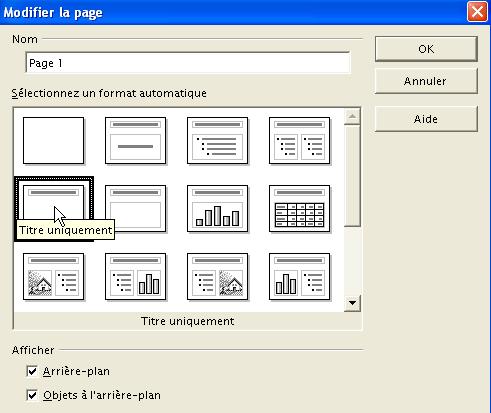Click the Annuler button
Viewport: 491px width, 413px height.
(x=426, y=81)
